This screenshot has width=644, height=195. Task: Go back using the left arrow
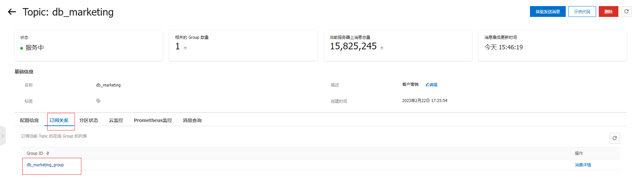pyautogui.click(x=12, y=12)
